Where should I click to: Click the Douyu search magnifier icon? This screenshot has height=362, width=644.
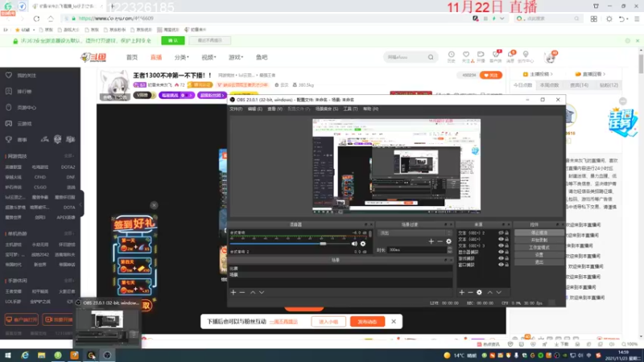pyautogui.click(x=431, y=57)
